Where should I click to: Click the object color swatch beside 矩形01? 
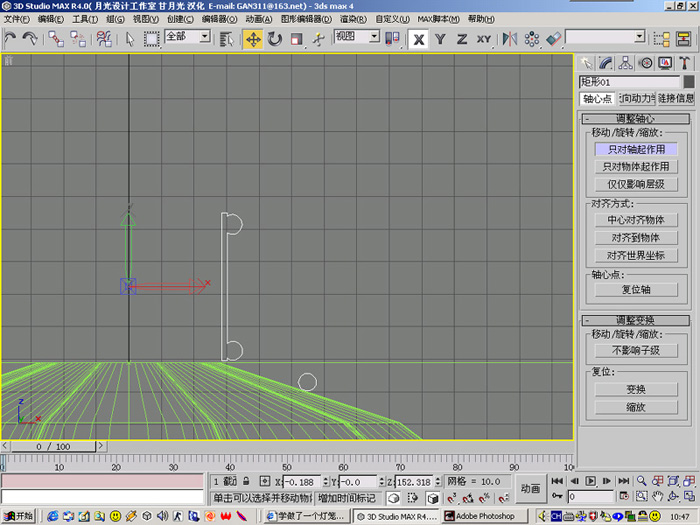pyautogui.click(x=689, y=82)
